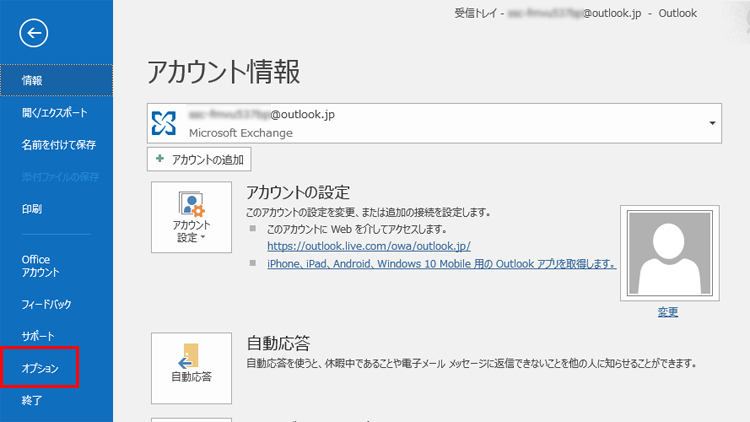Open the outlook.live.com/owa link
The height and width of the screenshot is (422, 750).
(369, 246)
